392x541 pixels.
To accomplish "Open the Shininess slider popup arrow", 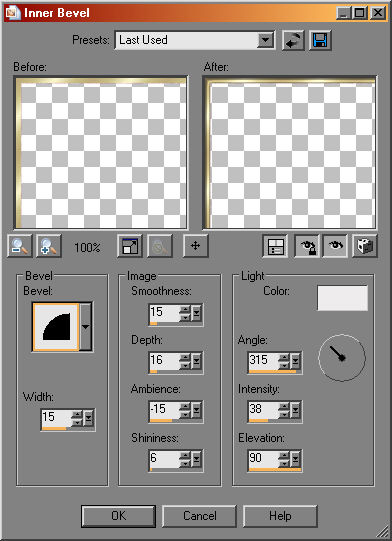I will click(197, 460).
